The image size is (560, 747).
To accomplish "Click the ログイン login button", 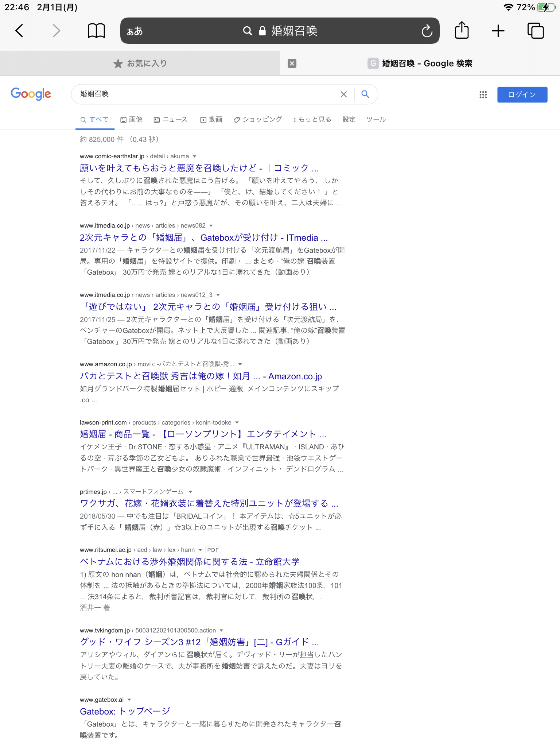I will click(x=522, y=94).
